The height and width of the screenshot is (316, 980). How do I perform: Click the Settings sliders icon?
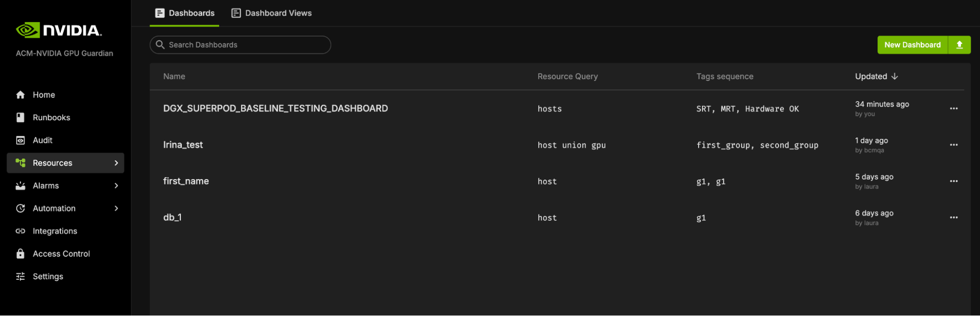[x=21, y=277]
